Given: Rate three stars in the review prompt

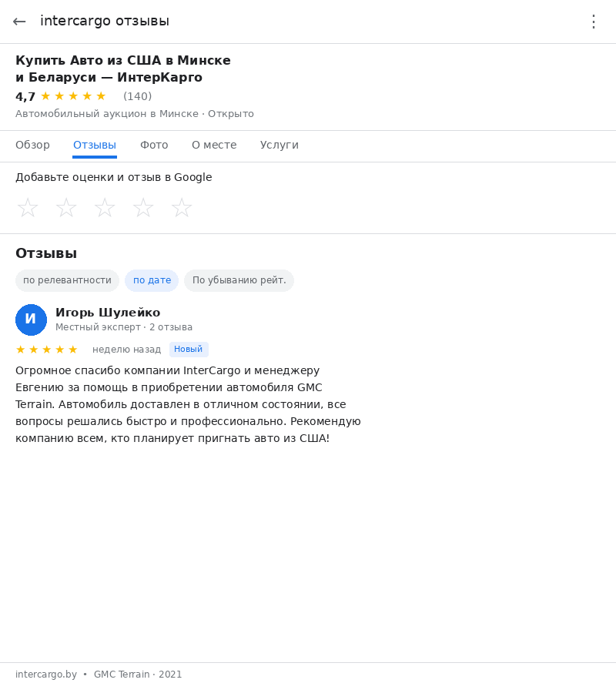Looking at the screenshot, I should click(105, 208).
